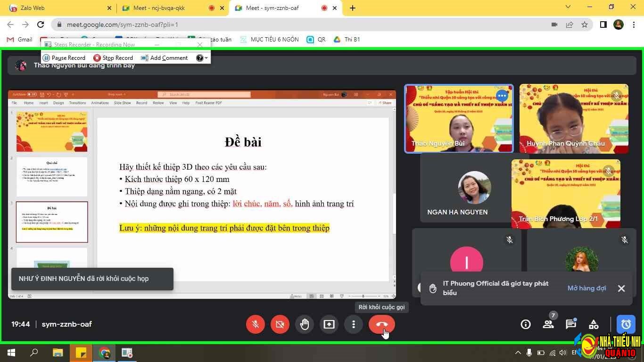Select Meet - sym-zznb-oaf tab
The height and width of the screenshot is (362, 644).
[x=285, y=8]
